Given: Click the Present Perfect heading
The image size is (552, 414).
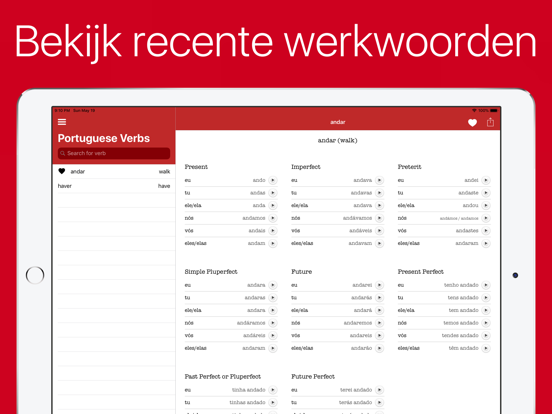Looking at the screenshot, I should (x=420, y=272).
